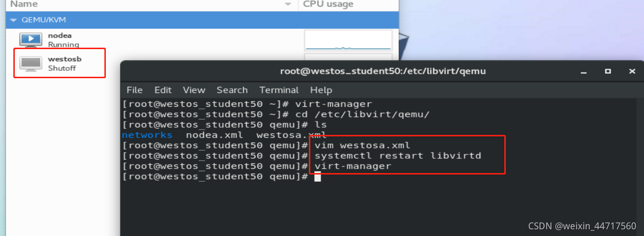Click the terminal title bar text
Image resolution: width=644 pixels, height=236 pixels.
click(x=383, y=72)
